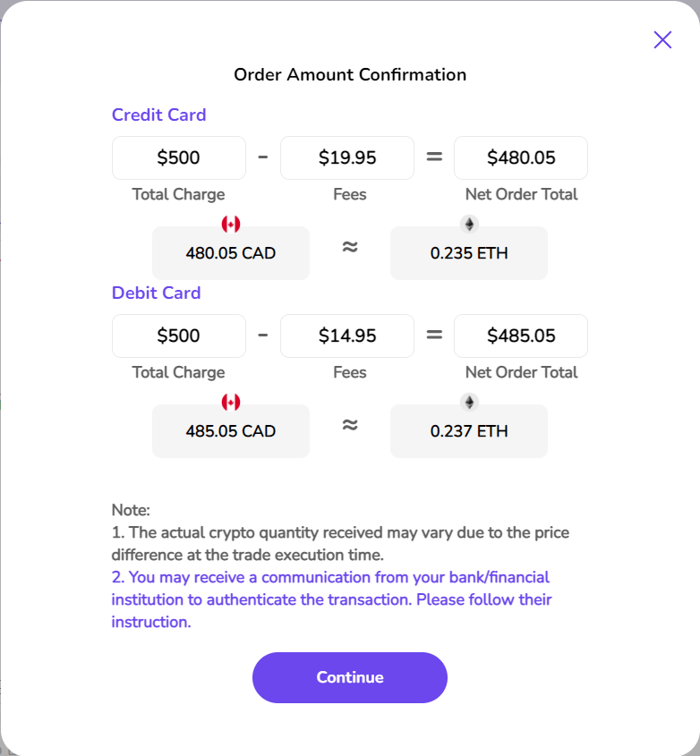This screenshot has width=700, height=756.
Task: Click the bank authentication note text
Action: [x=331, y=599]
